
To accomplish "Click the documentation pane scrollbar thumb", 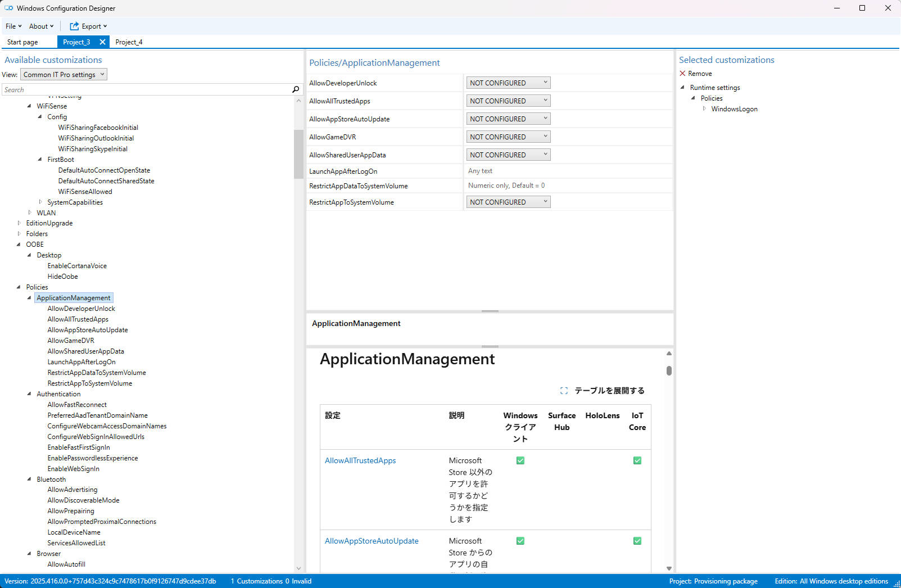I will tap(669, 370).
